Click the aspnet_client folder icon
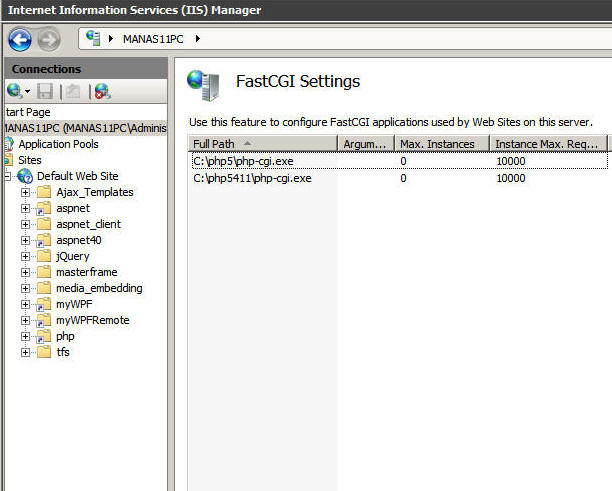This screenshot has width=612, height=491. click(x=44, y=224)
